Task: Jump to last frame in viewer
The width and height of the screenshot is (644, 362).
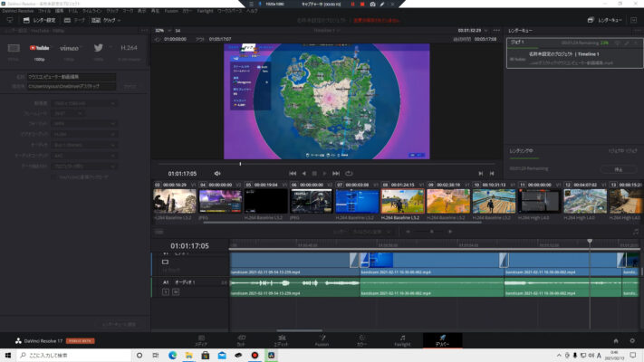Action: click(335, 174)
